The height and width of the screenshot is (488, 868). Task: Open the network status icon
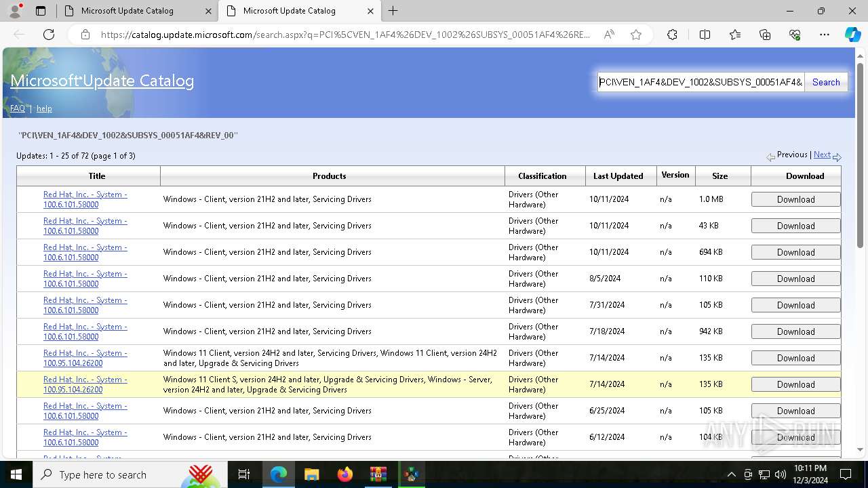(x=764, y=474)
